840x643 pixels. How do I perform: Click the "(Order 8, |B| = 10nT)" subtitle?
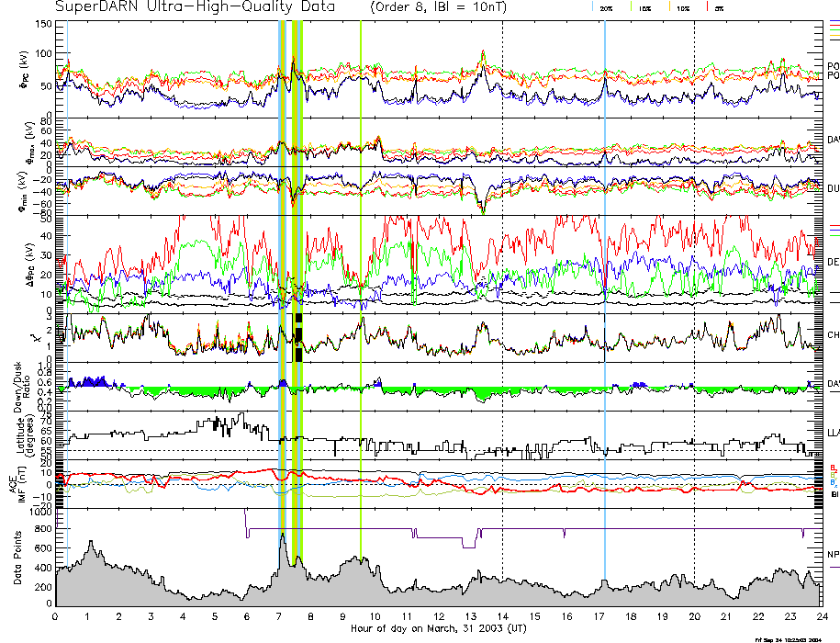point(438,7)
